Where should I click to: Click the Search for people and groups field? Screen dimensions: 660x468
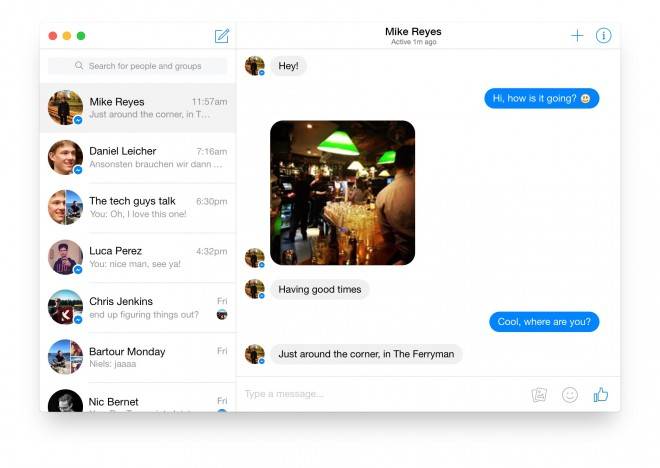[x=138, y=66]
